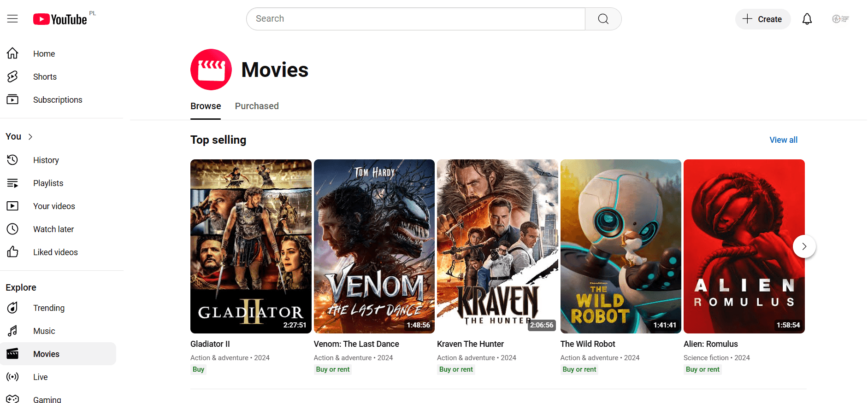Open Liked videos label in sidebar

click(x=55, y=252)
